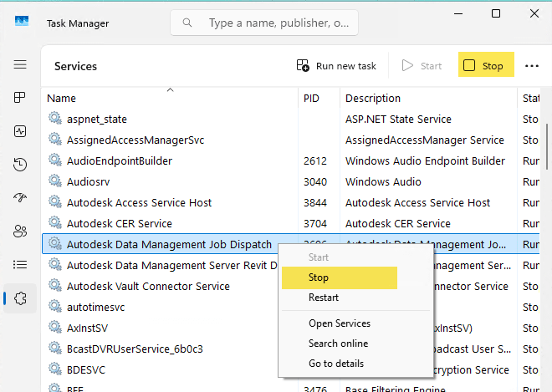Click the gear icon beside aspnet_state

tap(55, 118)
